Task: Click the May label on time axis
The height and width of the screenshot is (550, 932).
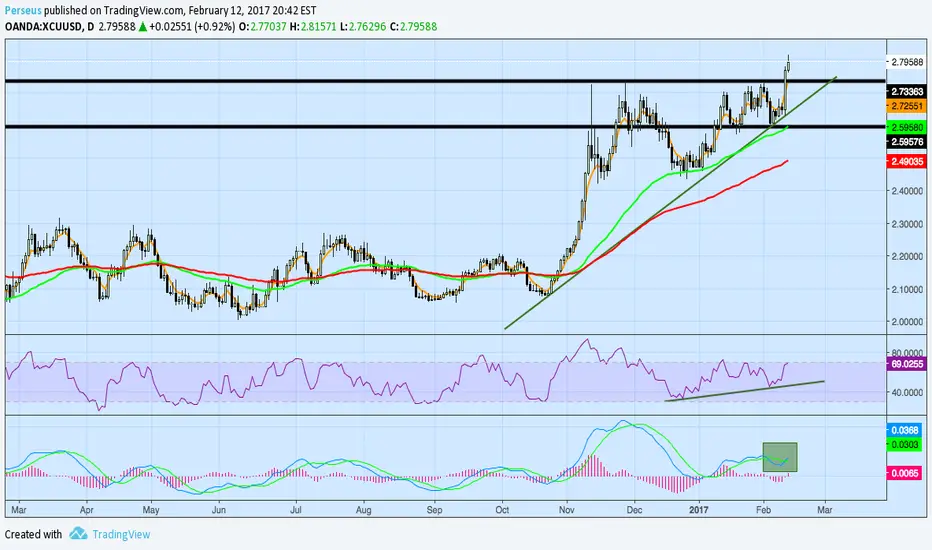Action: click(x=151, y=510)
